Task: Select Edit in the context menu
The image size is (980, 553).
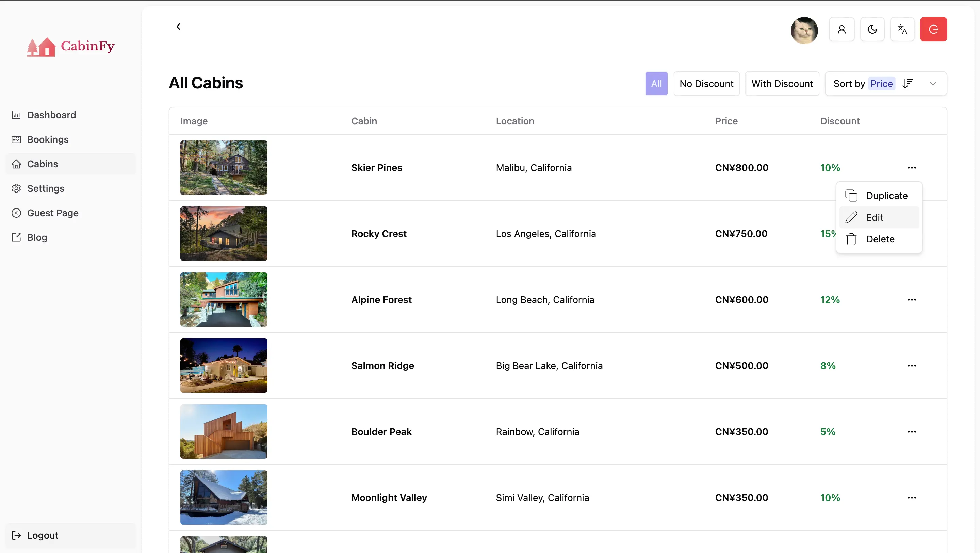Action: 874,217
